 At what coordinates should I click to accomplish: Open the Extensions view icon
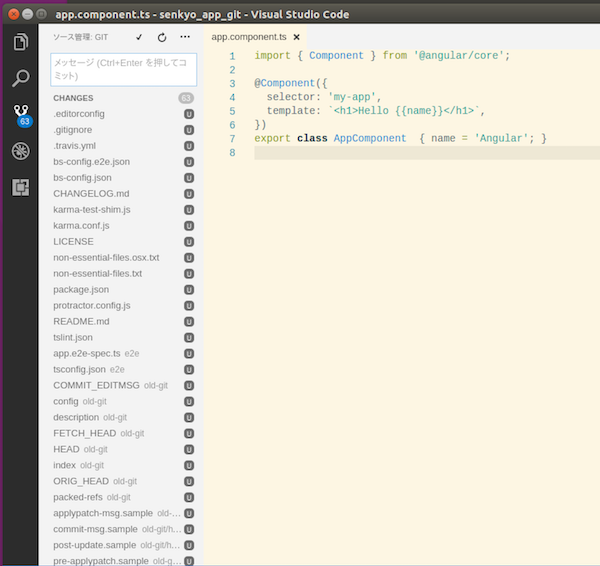pos(21,188)
